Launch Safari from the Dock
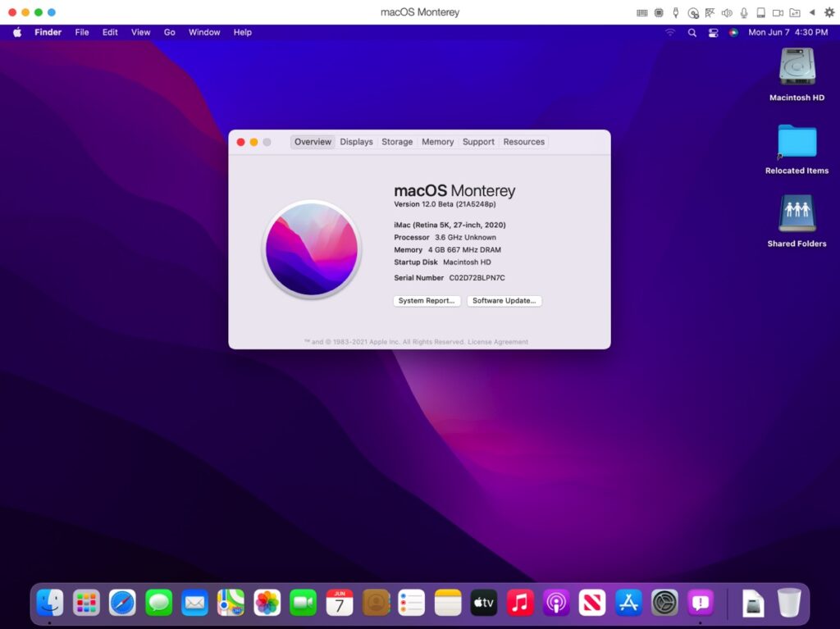840x629 pixels. point(122,603)
